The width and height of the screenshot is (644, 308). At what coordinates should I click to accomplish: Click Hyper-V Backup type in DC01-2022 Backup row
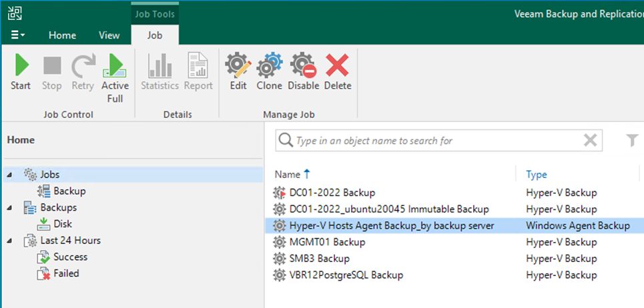(561, 193)
